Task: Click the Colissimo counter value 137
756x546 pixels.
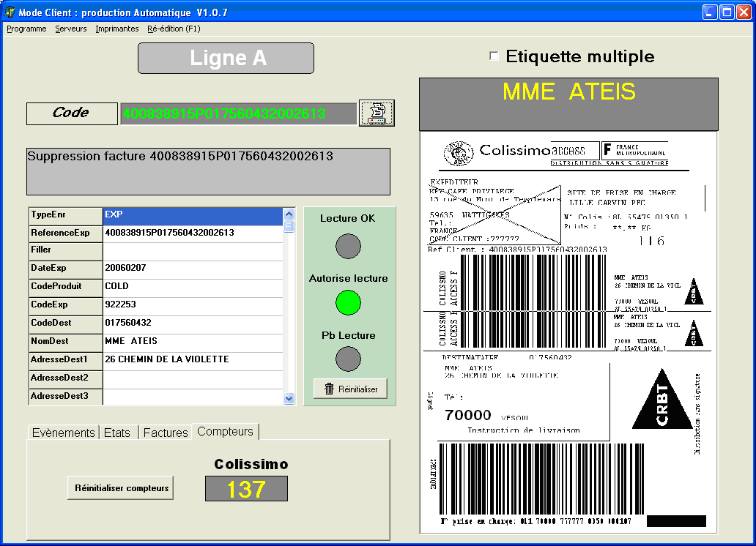Action: pyautogui.click(x=246, y=489)
